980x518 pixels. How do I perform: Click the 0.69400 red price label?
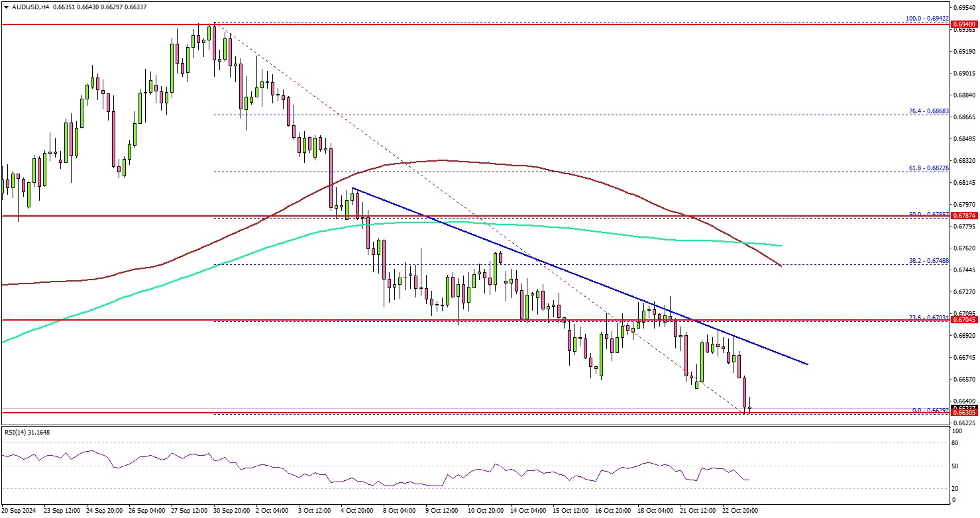coord(963,25)
